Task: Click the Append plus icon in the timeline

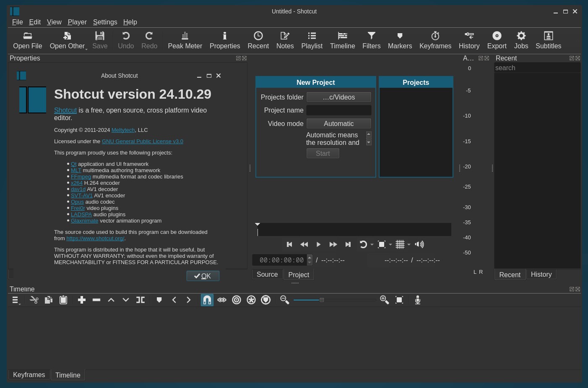Action: coord(82,300)
